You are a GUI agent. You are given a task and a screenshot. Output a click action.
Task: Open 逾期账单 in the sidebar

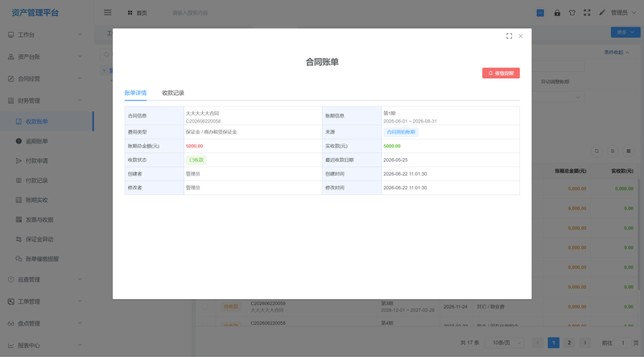click(x=47, y=141)
